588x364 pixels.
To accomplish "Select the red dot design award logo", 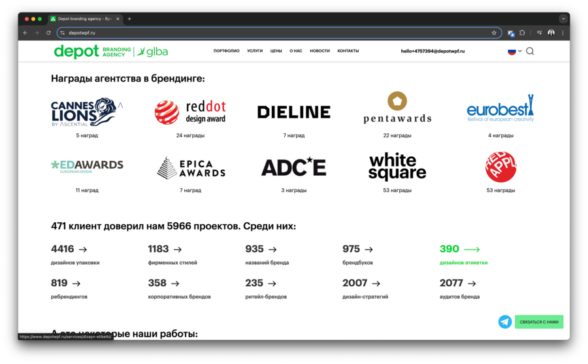I will (x=190, y=112).
